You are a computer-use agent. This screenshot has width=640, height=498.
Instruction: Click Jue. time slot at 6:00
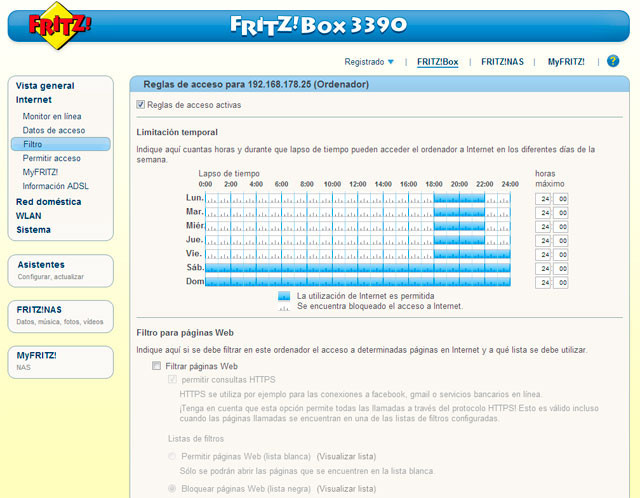(x=288, y=240)
